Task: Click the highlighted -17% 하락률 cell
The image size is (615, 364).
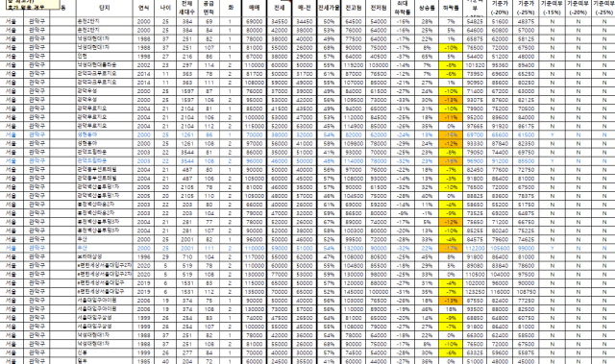Action: tap(451, 248)
